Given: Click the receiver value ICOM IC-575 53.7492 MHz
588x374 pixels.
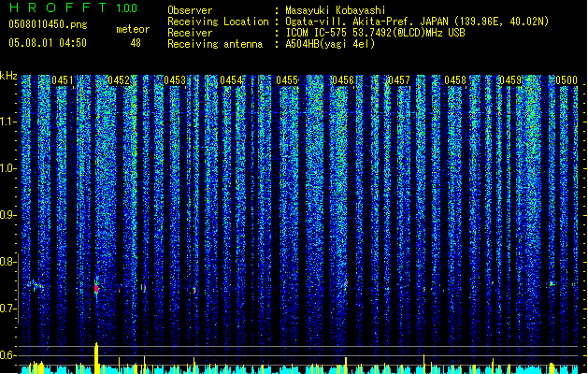Looking at the screenshot, I should (375, 33).
